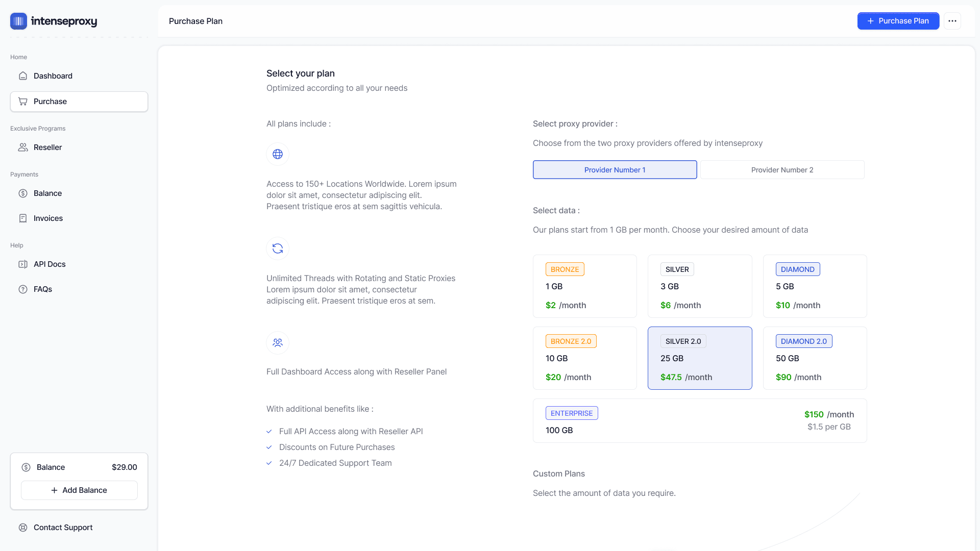
Task: Click the FAQs question mark icon
Action: click(23, 289)
